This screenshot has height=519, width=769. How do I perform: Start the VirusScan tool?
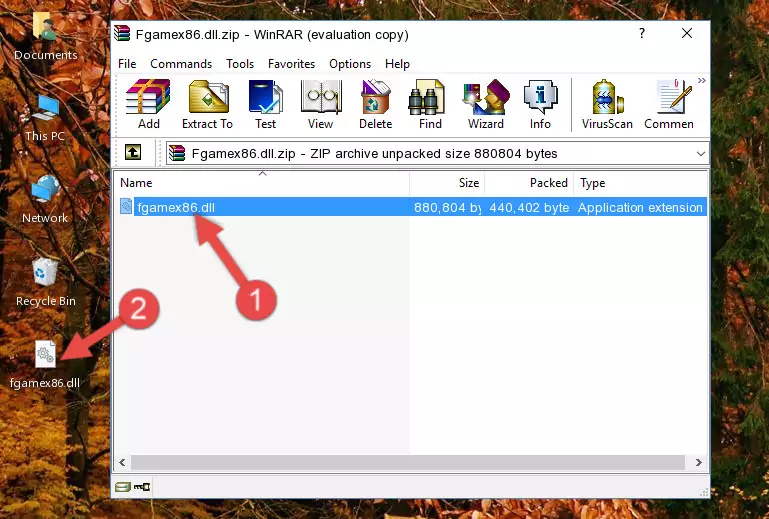tap(607, 104)
